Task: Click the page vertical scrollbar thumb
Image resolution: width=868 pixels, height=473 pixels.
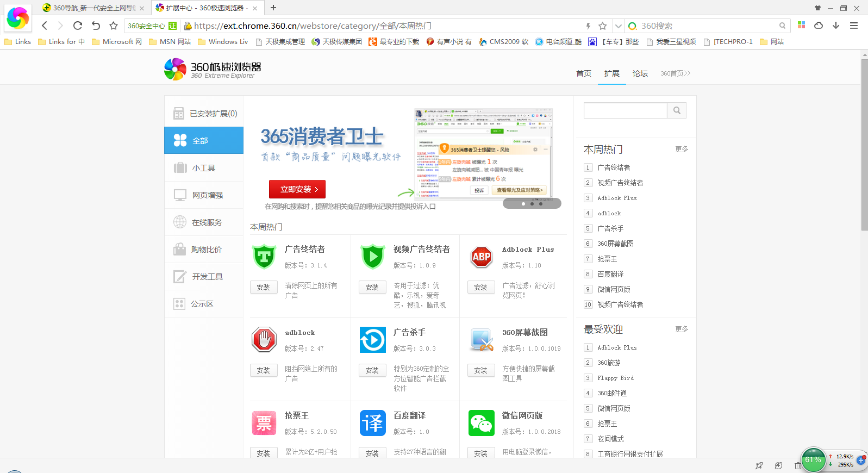Action: pyautogui.click(x=864, y=144)
